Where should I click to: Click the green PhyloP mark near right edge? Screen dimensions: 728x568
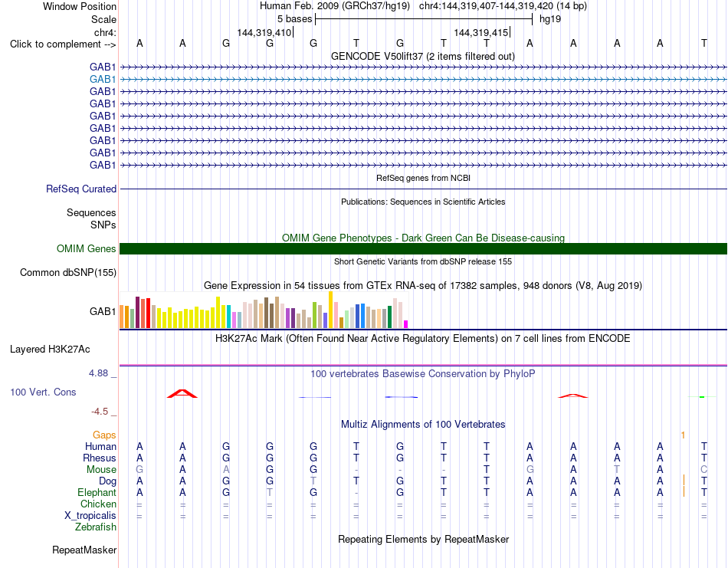pos(702,397)
